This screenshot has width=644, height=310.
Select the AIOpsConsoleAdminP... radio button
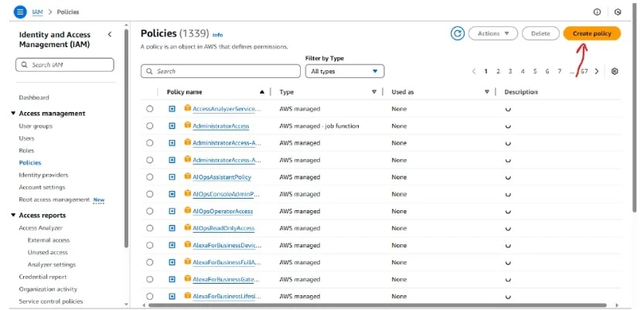pyautogui.click(x=149, y=194)
